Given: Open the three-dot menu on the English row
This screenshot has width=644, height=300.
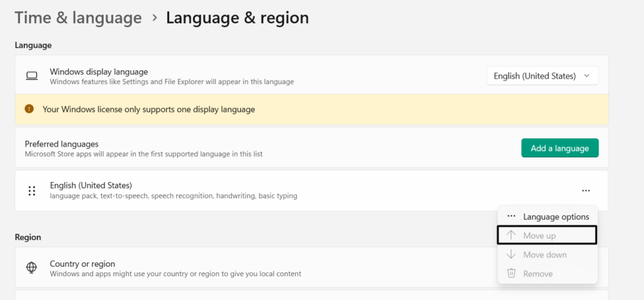Looking at the screenshot, I should point(586,191).
